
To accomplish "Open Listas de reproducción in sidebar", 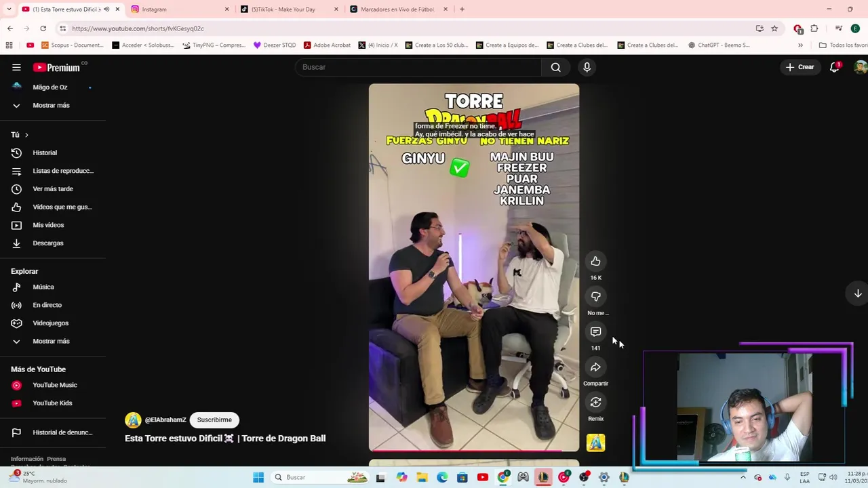I will (x=52, y=171).
